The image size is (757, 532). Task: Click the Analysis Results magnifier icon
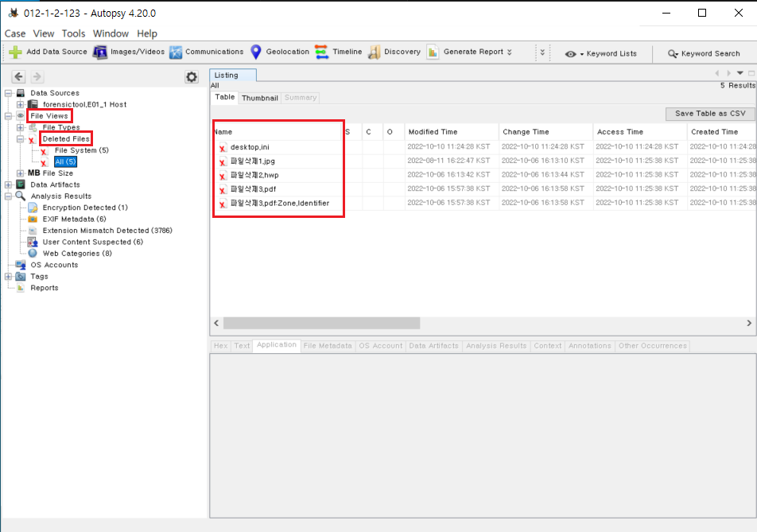[x=21, y=196]
